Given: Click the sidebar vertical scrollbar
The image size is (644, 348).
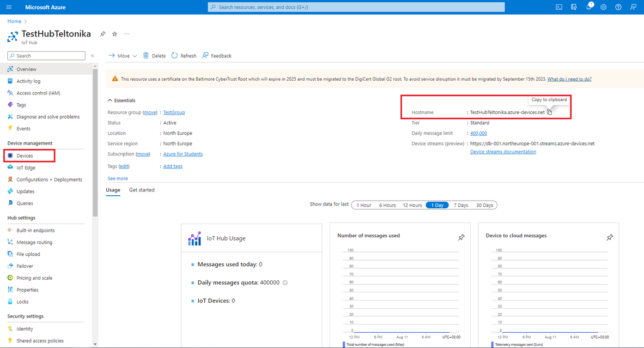Looking at the screenshot, I should click(95, 164).
